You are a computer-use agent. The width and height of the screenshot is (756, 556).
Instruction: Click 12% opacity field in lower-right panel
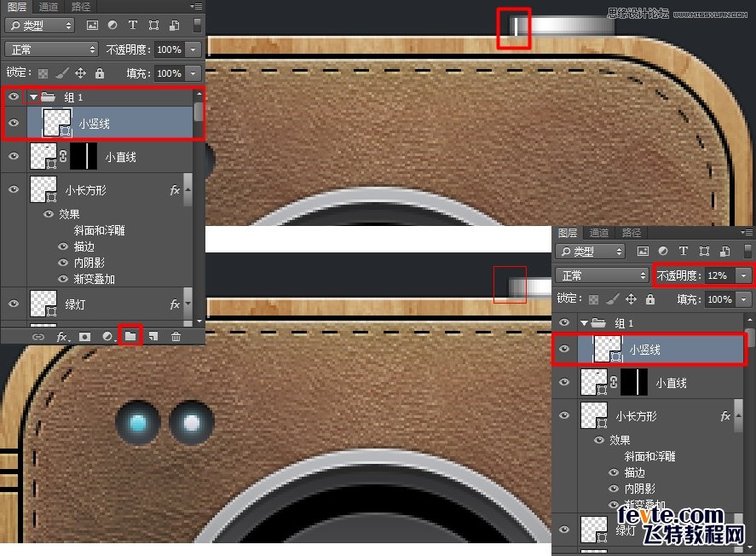coord(721,275)
